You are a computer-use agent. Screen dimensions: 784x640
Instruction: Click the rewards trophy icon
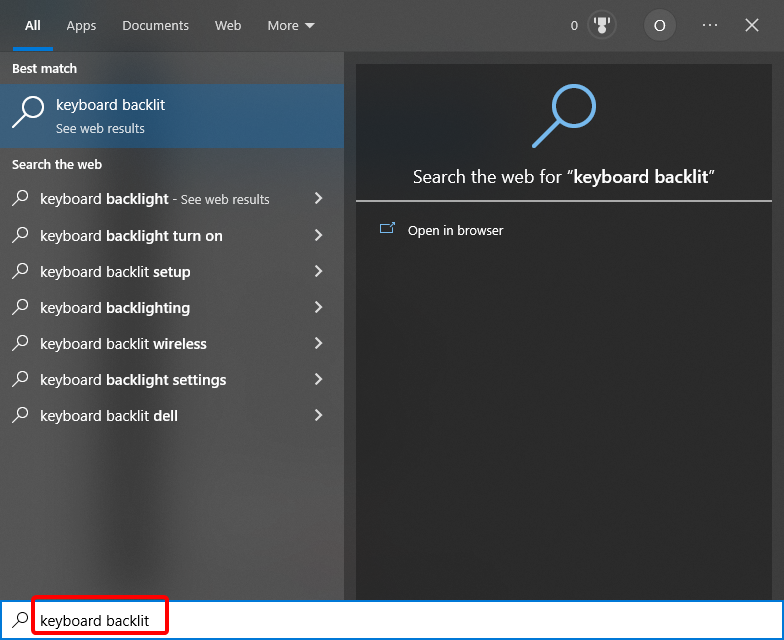click(601, 25)
